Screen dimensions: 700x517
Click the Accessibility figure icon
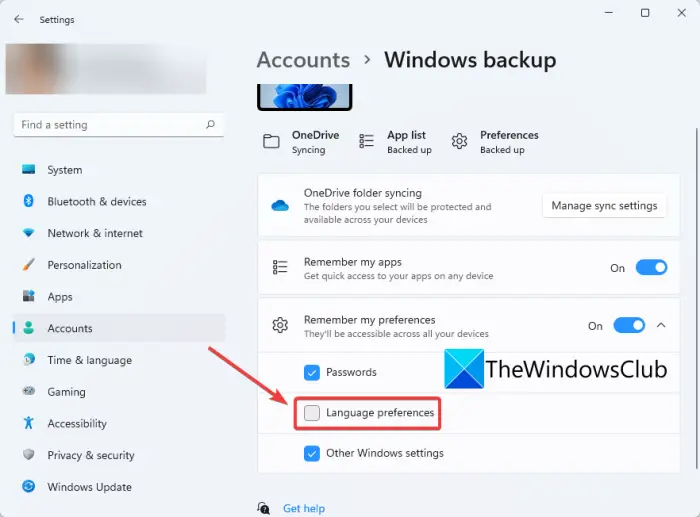tap(29, 423)
